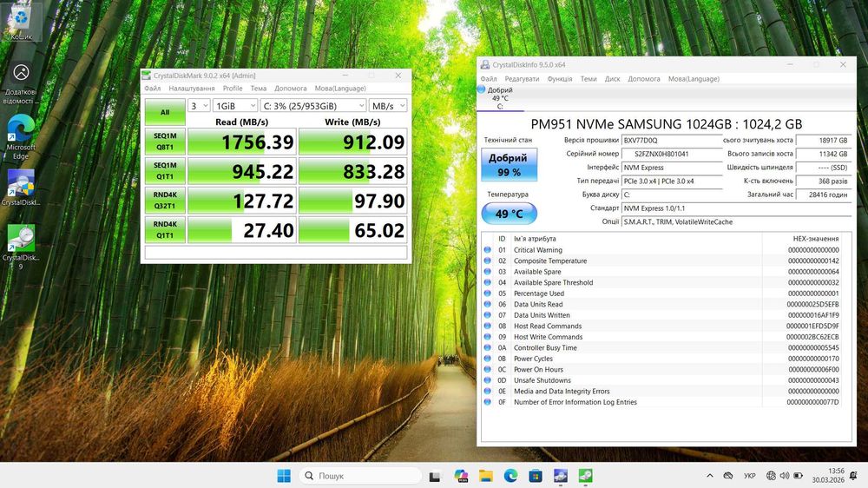The width and height of the screenshot is (868, 488).
Task: Click the УКР language indicator
Action: coord(750,476)
